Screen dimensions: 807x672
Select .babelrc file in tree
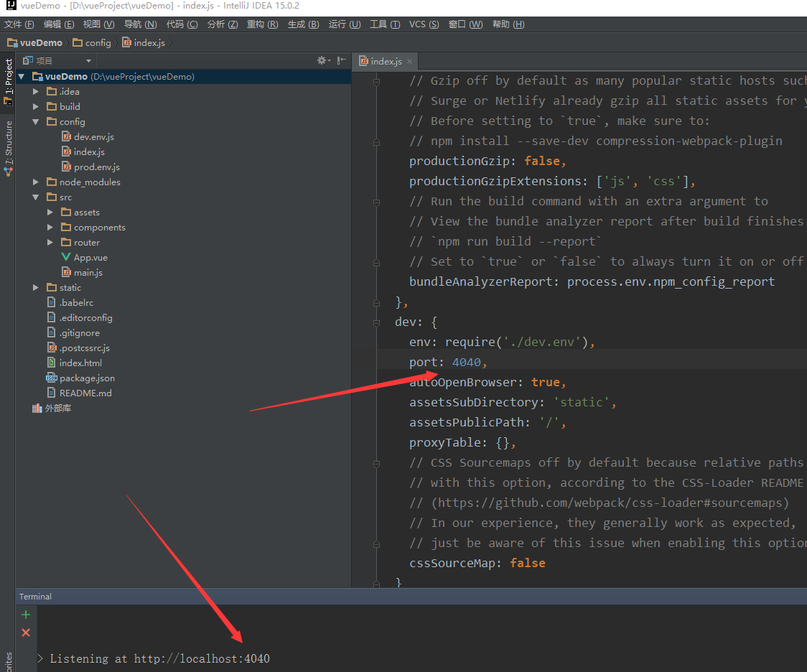pos(70,302)
